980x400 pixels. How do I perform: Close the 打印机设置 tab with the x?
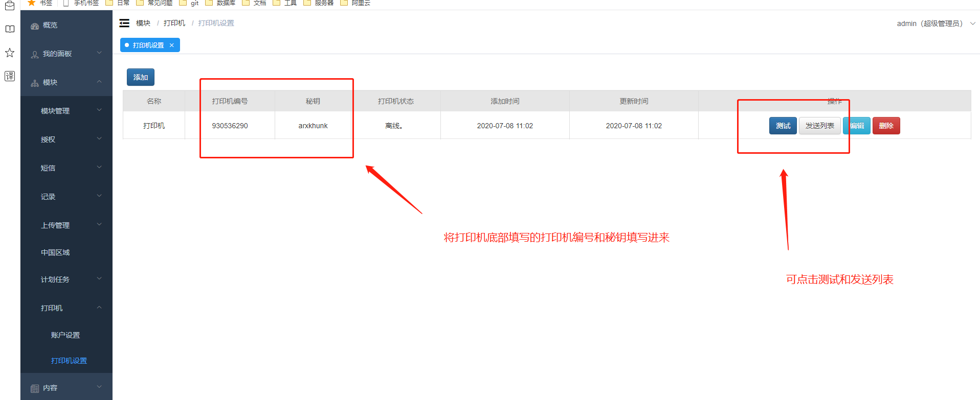(172, 45)
